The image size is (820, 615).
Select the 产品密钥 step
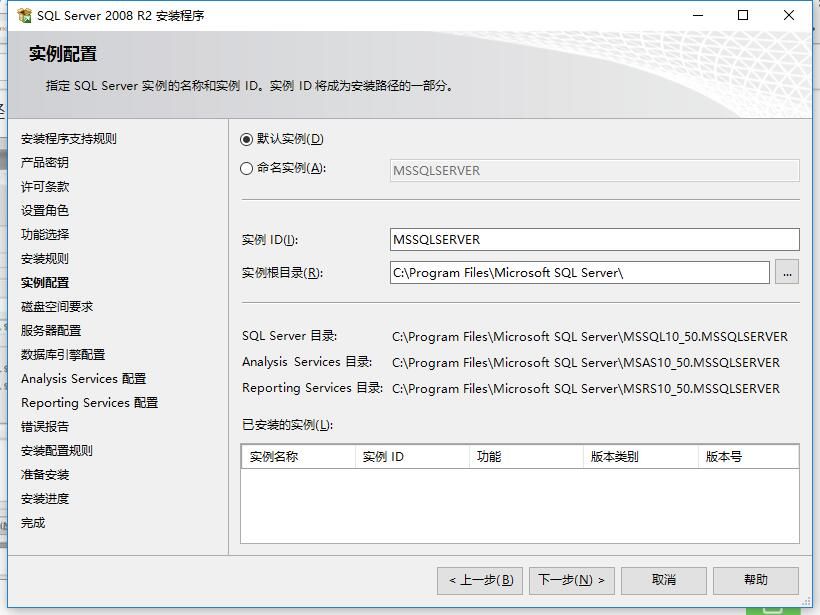pos(44,163)
